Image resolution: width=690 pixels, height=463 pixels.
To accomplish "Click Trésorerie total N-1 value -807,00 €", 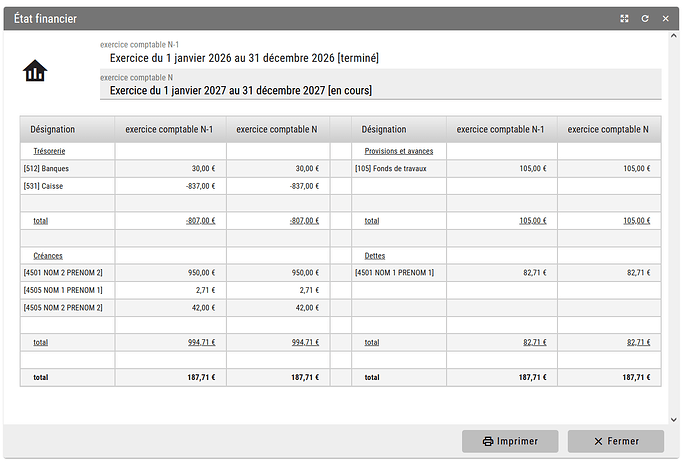I will (x=200, y=221).
